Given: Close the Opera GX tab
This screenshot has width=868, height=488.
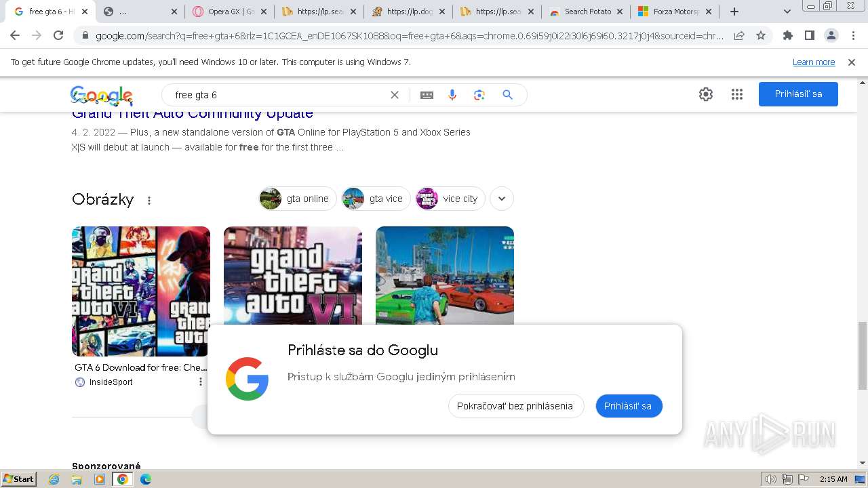Looking at the screenshot, I should [264, 12].
